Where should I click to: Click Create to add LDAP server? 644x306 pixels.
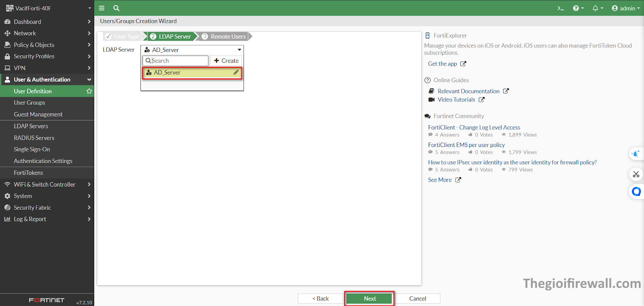(226, 61)
